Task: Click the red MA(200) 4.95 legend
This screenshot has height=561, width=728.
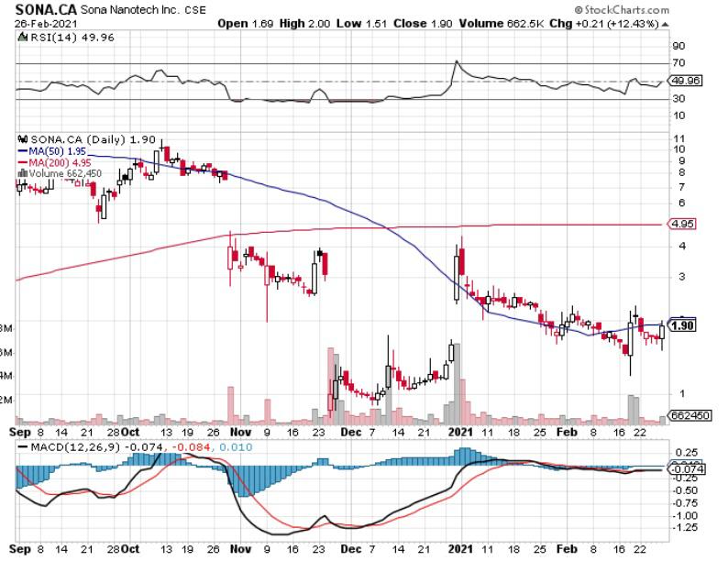Action: click(54, 163)
